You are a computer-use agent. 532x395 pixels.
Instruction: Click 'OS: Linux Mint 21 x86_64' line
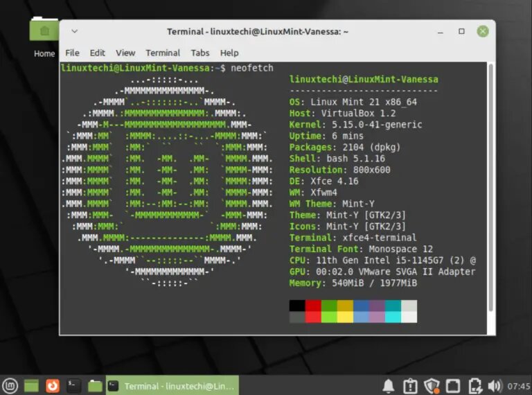pyautogui.click(x=353, y=102)
